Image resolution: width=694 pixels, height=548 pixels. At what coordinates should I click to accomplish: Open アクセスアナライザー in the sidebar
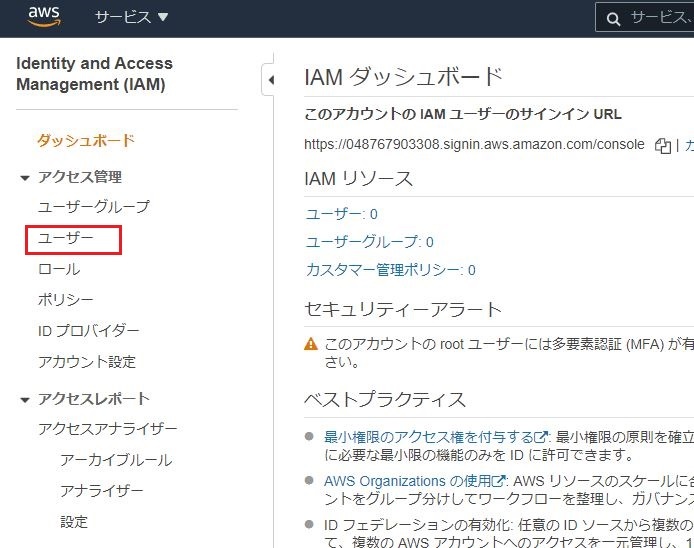(108, 428)
